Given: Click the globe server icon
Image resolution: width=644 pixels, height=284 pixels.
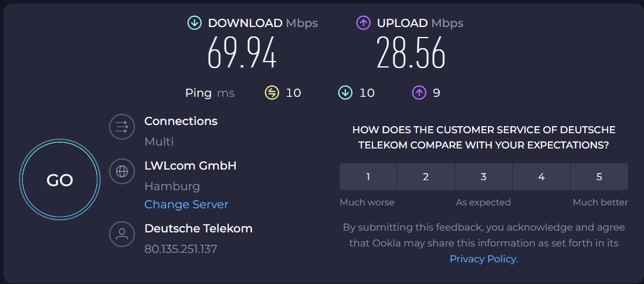Looking at the screenshot, I should pyautogui.click(x=122, y=171).
